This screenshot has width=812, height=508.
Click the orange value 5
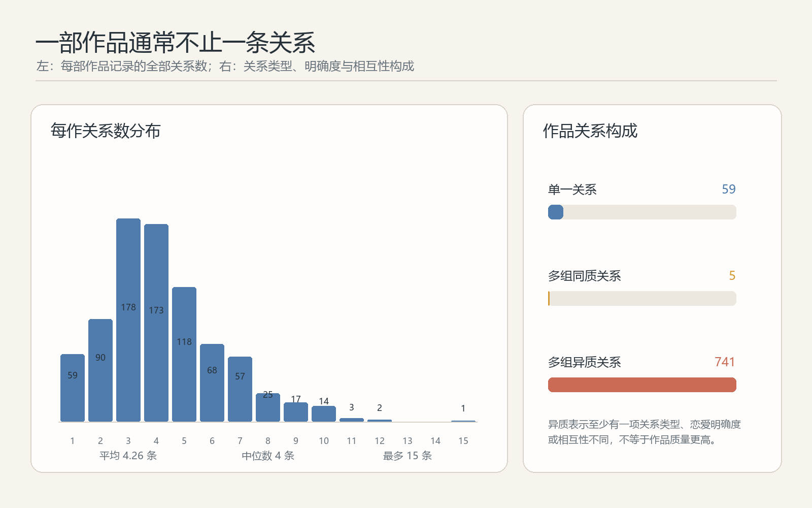point(732,275)
